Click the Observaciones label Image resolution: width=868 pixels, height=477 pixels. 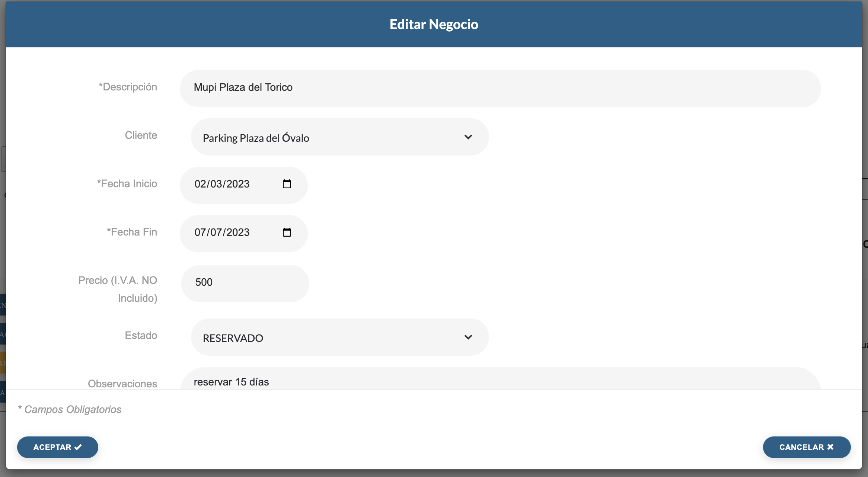(x=122, y=383)
